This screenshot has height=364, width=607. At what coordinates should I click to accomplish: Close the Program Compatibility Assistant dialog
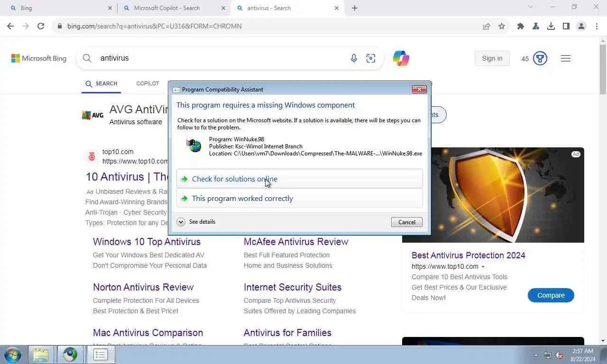pyautogui.click(x=419, y=89)
